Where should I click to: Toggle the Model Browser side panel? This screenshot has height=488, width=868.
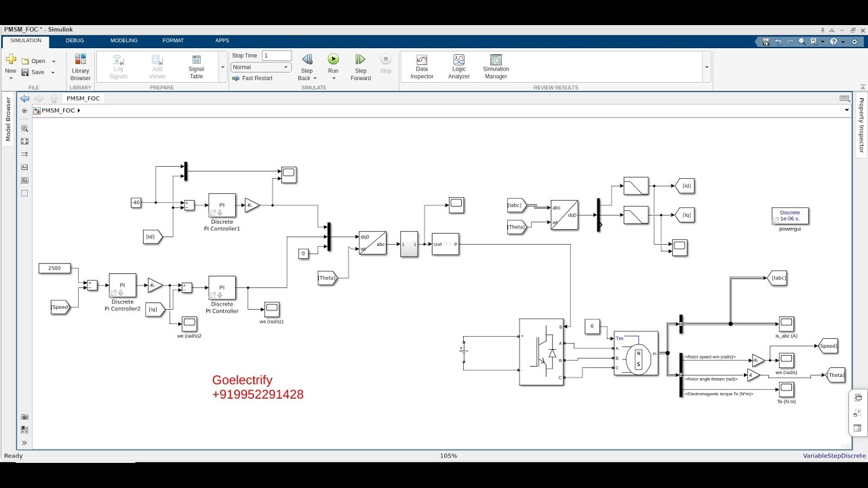pos(8,119)
